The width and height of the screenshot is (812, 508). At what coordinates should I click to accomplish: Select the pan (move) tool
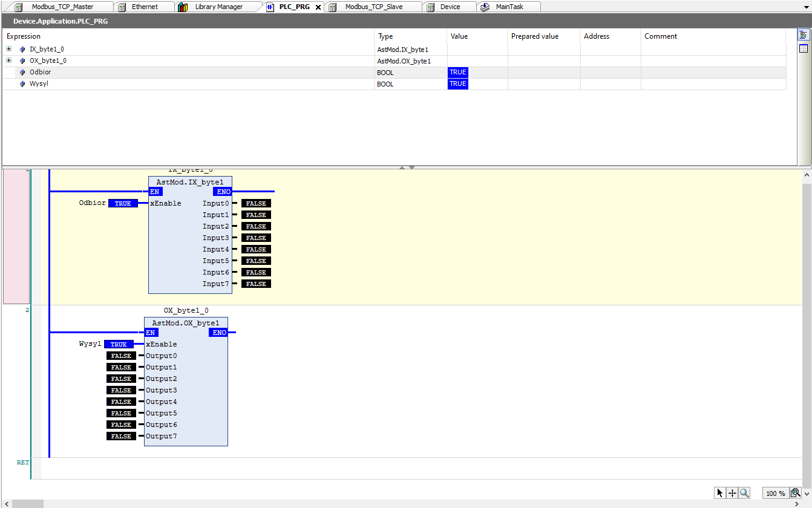732,493
